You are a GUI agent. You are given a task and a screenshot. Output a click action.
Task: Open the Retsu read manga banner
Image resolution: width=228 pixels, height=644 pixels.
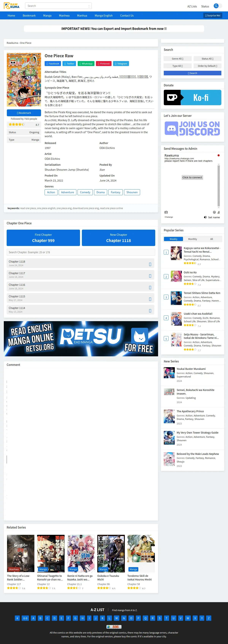coord(81,339)
